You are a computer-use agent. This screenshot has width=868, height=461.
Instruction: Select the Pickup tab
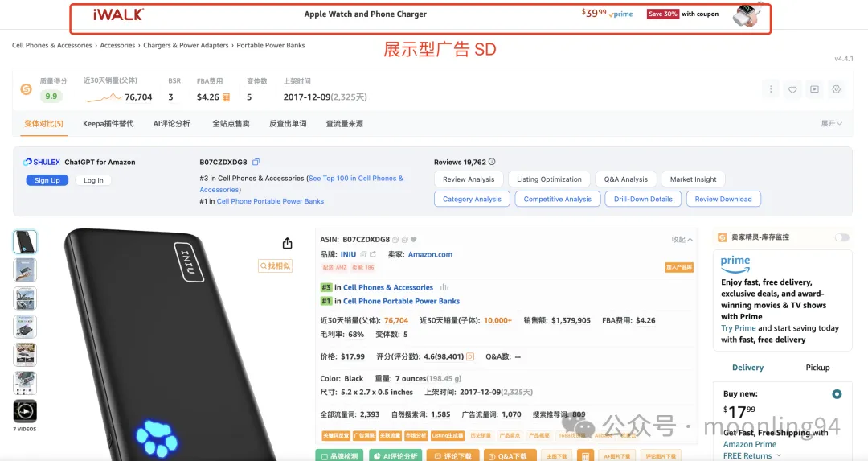pos(817,368)
